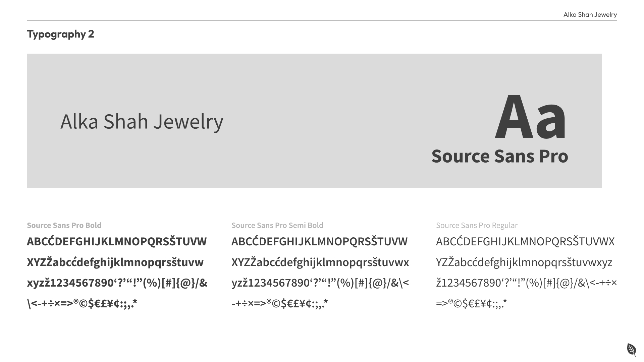Click the Source Sans Pro Regular label
The width and height of the screenshot is (644, 362).
point(477,225)
